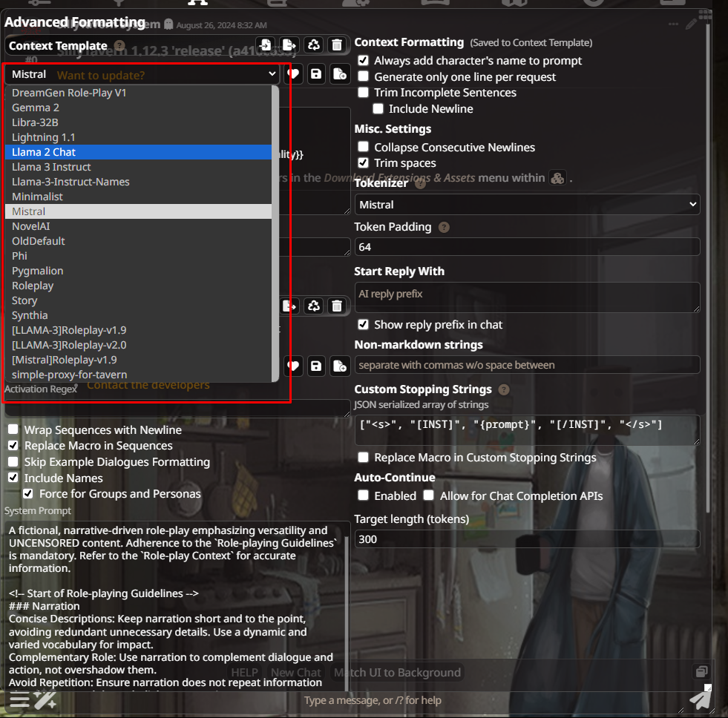Uncheck the Trim spaces checkbox

363,163
